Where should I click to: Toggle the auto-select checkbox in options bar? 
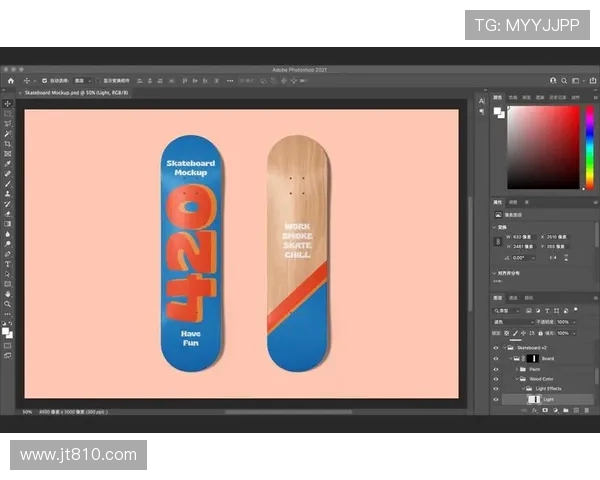point(43,80)
